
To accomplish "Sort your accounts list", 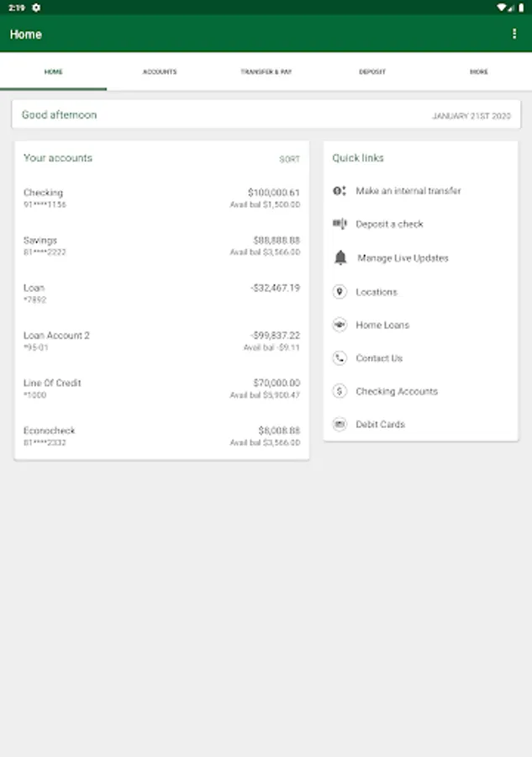I will [x=289, y=159].
